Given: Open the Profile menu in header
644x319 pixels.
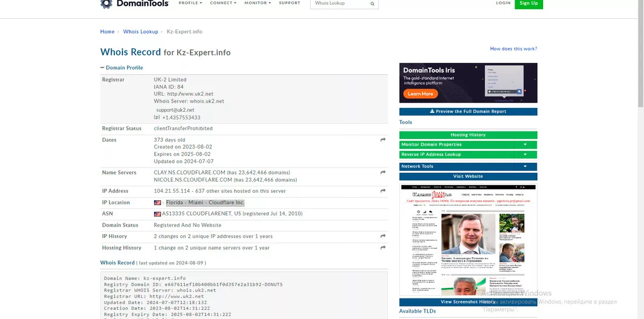Looking at the screenshot, I should 190,3.
